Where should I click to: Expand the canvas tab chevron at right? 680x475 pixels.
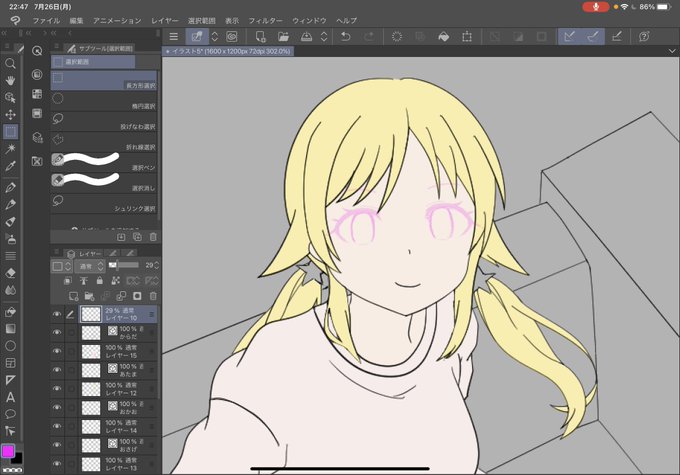(672, 51)
